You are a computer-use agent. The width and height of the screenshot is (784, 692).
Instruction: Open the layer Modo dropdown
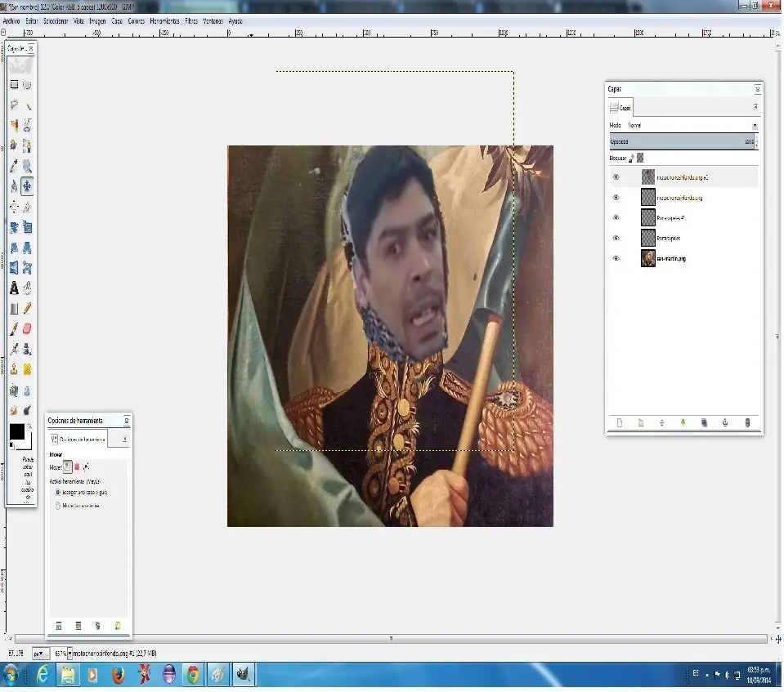754,126
